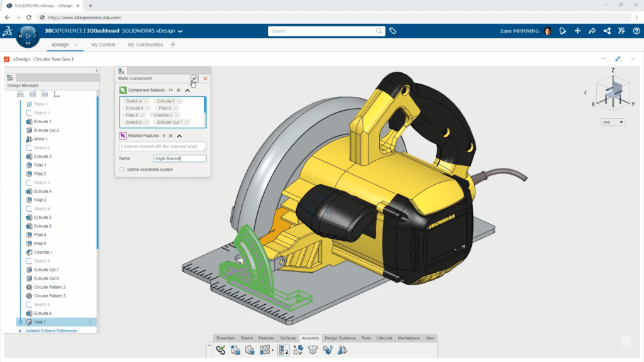This screenshot has width=644, height=362.
Task: Remove the Extrude Cut.7 chip from selection
Action: [x=186, y=123]
